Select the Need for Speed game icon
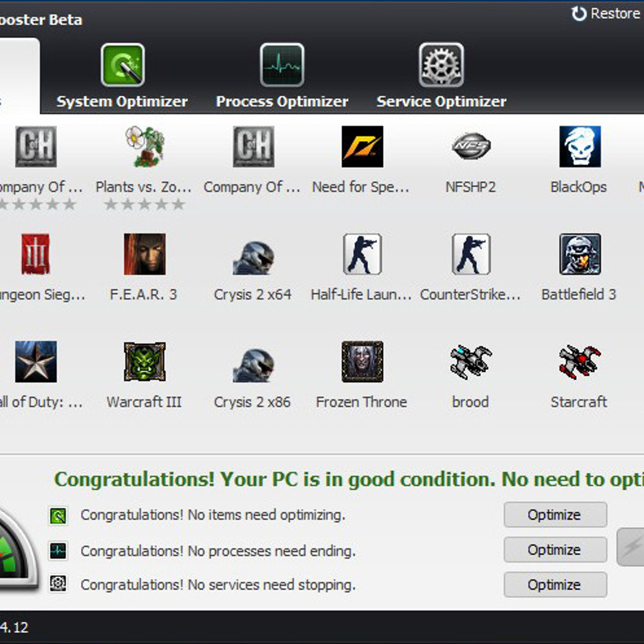Screen dimensions: 644x644 (x=362, y=147)
